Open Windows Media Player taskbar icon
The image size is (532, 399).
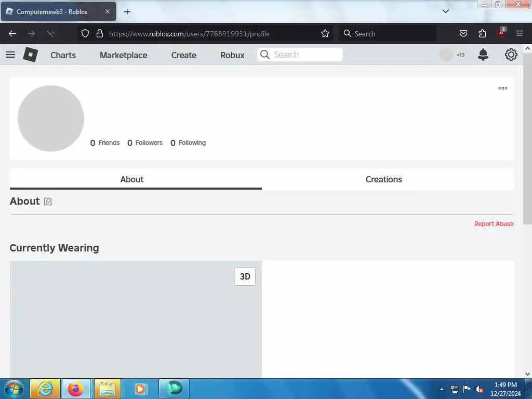pos(140,389)
